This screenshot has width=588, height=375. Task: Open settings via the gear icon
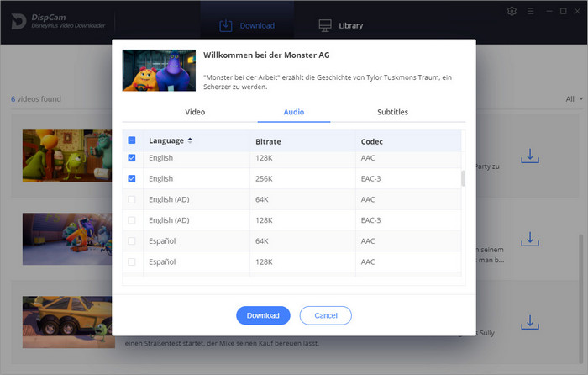pyautogui.click(x=512, y=11)
